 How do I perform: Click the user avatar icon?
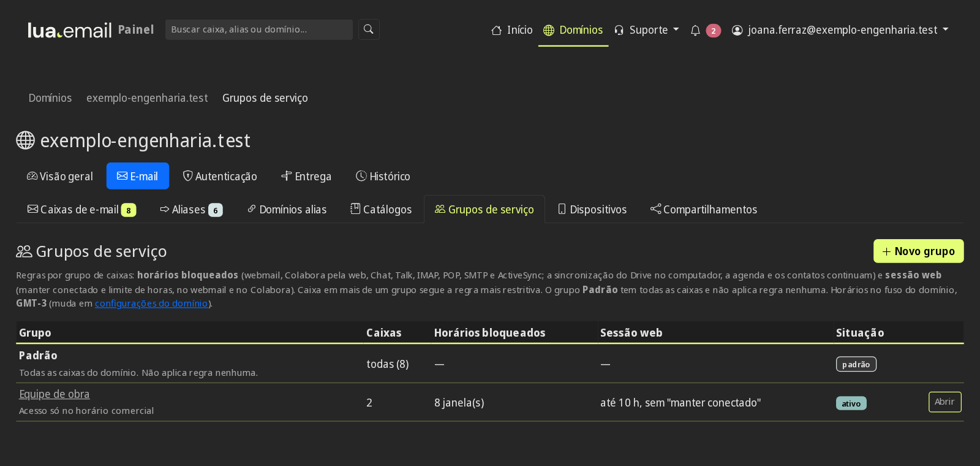(737, 30)
